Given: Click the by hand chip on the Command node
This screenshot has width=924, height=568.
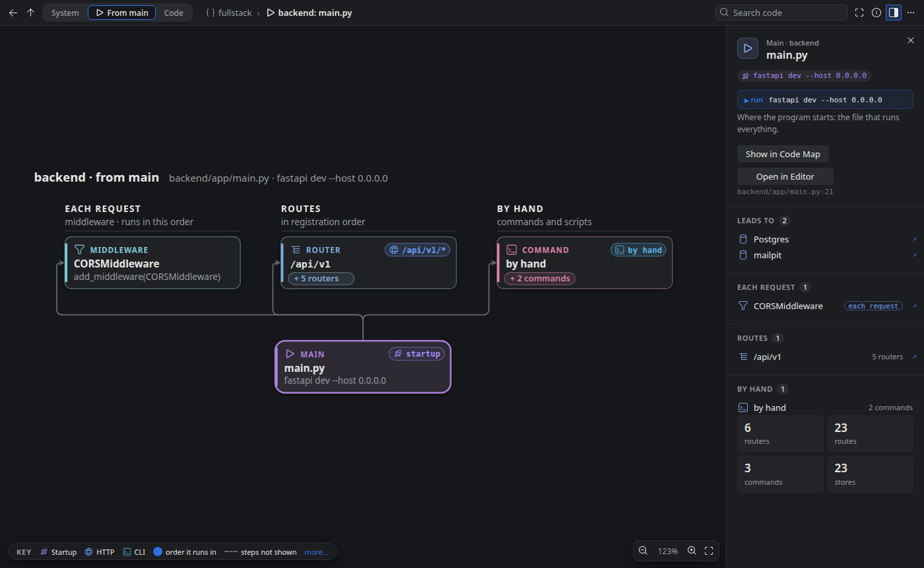Looking at the screenshot, I should (638, 250).
